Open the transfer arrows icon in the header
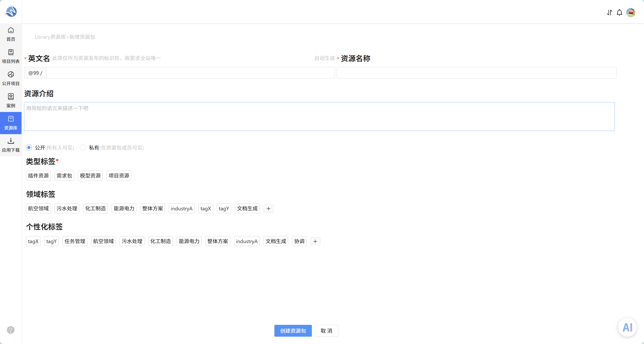 tap(610, 12)
